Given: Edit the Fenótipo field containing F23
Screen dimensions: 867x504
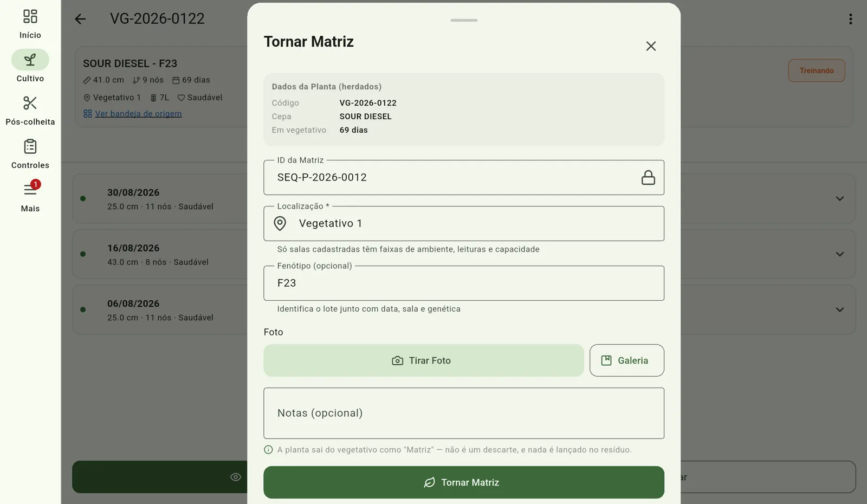Looking at the screenshot, I should [464, 283].
